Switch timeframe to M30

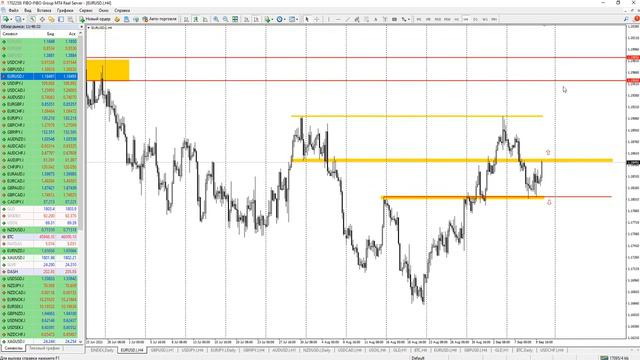(447, 19)
